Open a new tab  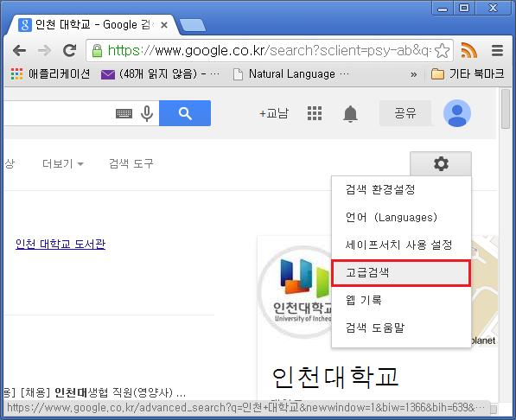(x=193, y=25)
